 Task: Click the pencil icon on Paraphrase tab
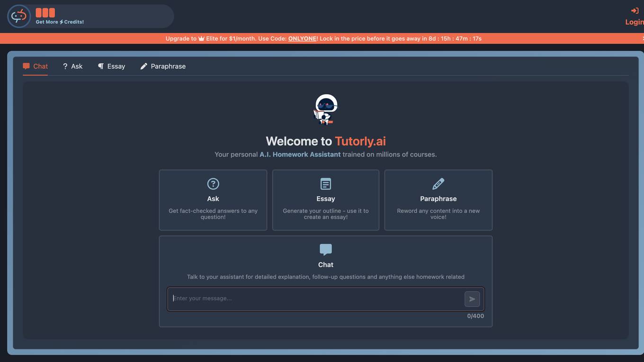pos(144,66)
